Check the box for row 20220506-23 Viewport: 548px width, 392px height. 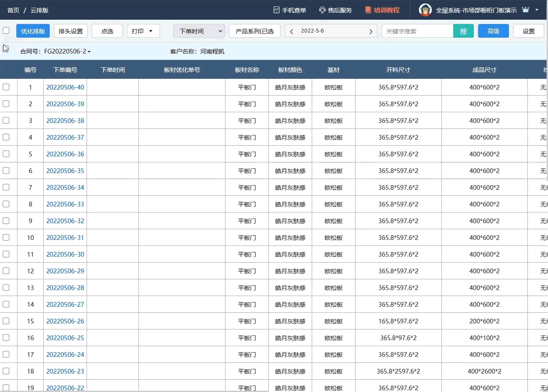[6, 371]
